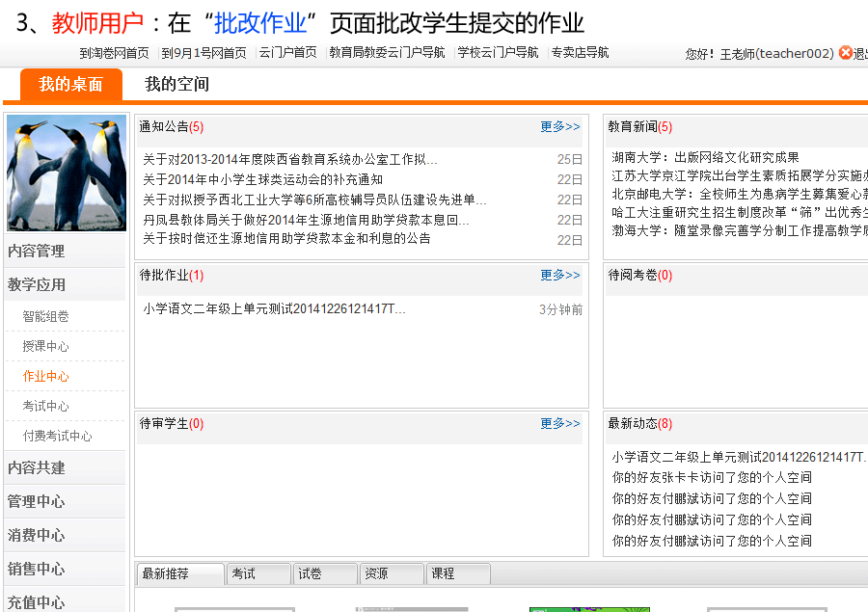The width and height of the screenshot is (868, 612).
Task: Open pending homework 小学语文二年级上单元测试
Action: pos(275,309)
